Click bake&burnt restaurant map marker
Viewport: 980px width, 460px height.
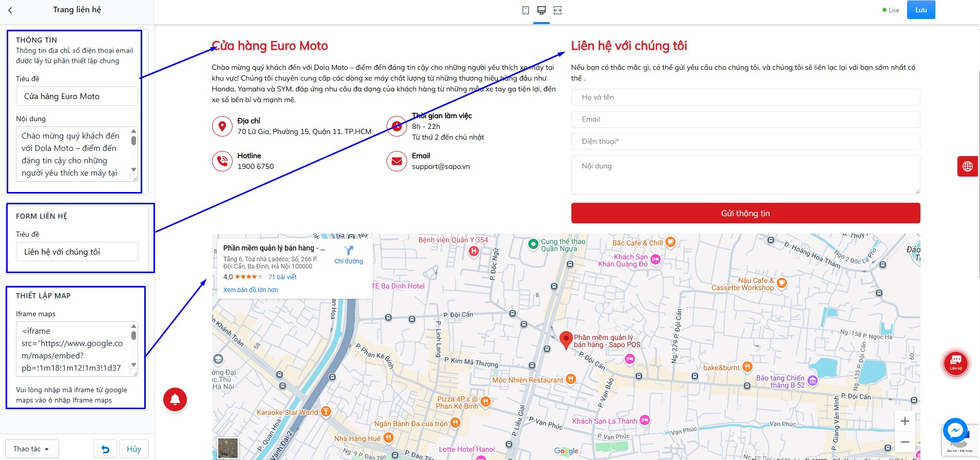click(x=747, y=367)
